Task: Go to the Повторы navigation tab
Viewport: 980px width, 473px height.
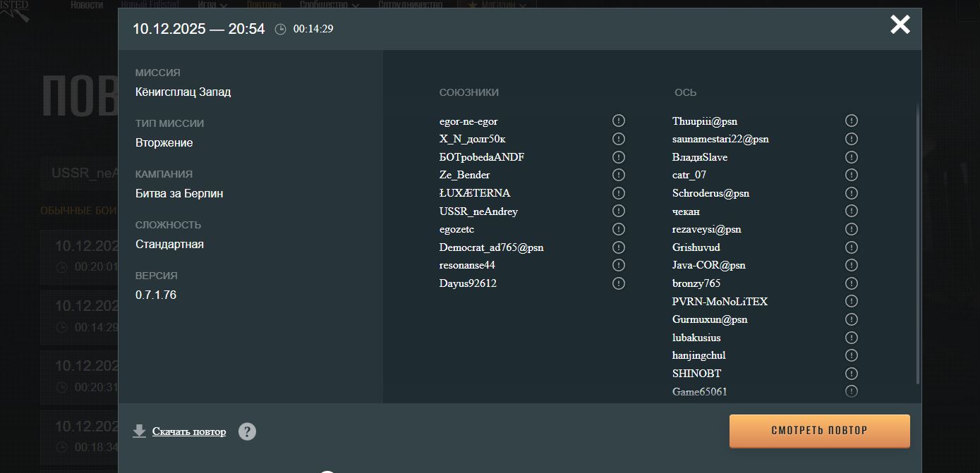Action: coord(264,4)
